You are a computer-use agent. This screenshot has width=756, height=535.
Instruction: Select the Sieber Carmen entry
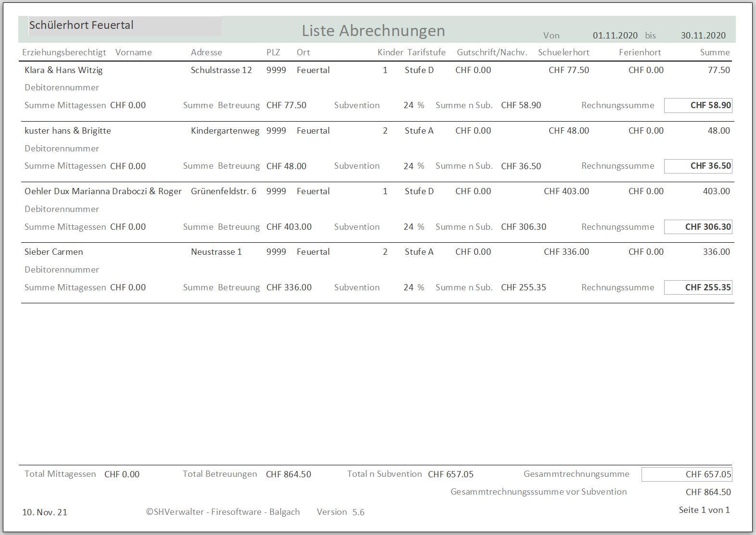(x=54, y=252)
